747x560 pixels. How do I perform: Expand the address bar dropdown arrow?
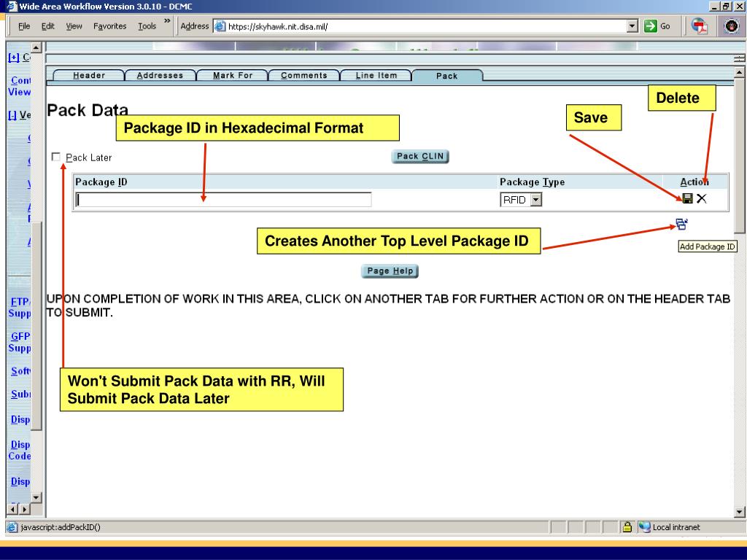pyautogui.click(x=632, y=26)
